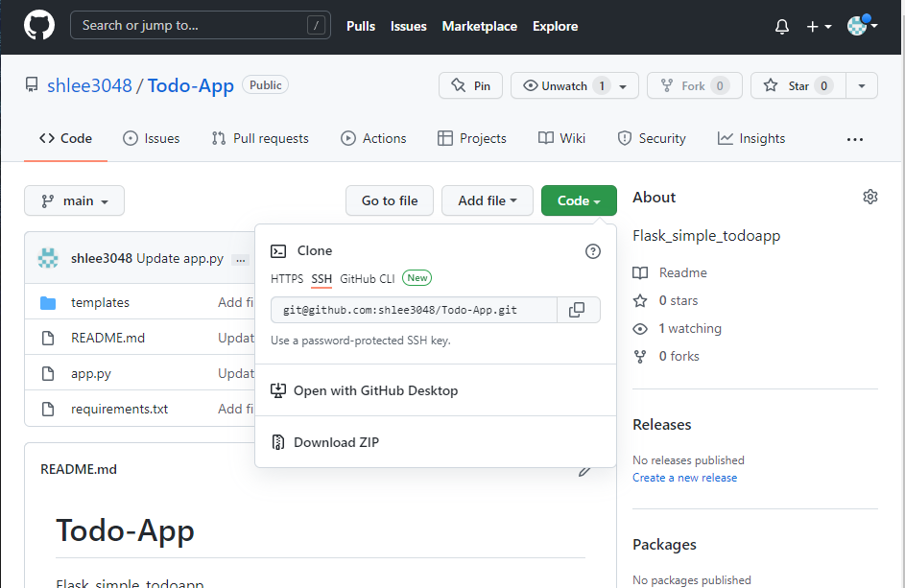Switch to the Insights tab
This screenshot has width=905, height=588.
click(x=751, y=138)
